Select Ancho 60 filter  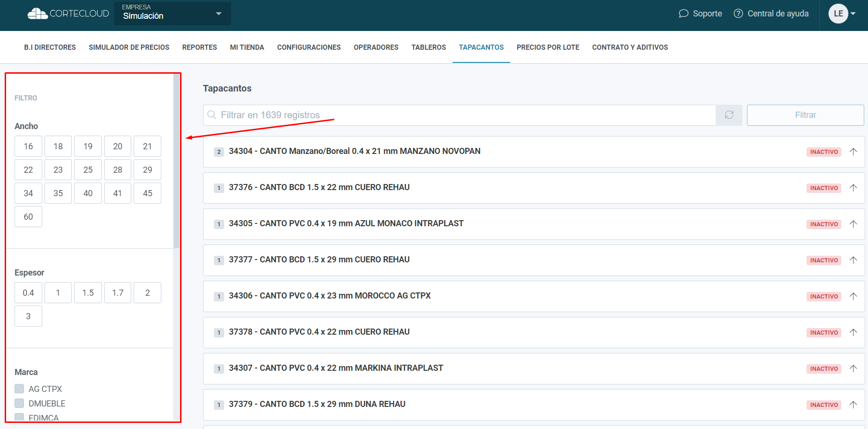[28, 217]
